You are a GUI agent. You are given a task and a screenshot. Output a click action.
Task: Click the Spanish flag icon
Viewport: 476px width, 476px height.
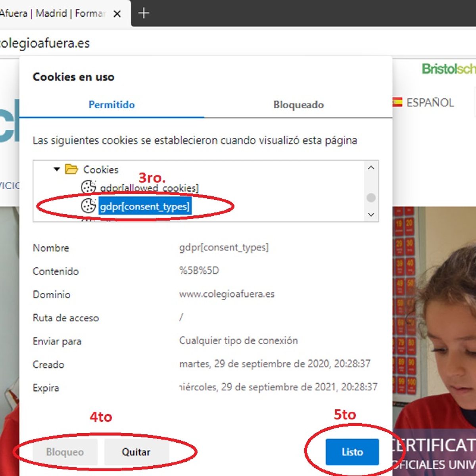point(397,102)
